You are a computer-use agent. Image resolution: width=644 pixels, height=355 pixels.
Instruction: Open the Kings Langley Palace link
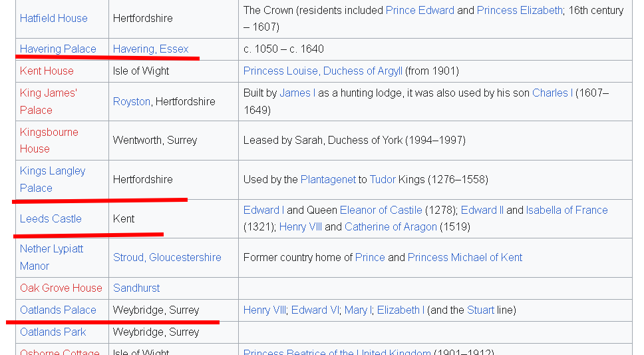click(53, 179)
